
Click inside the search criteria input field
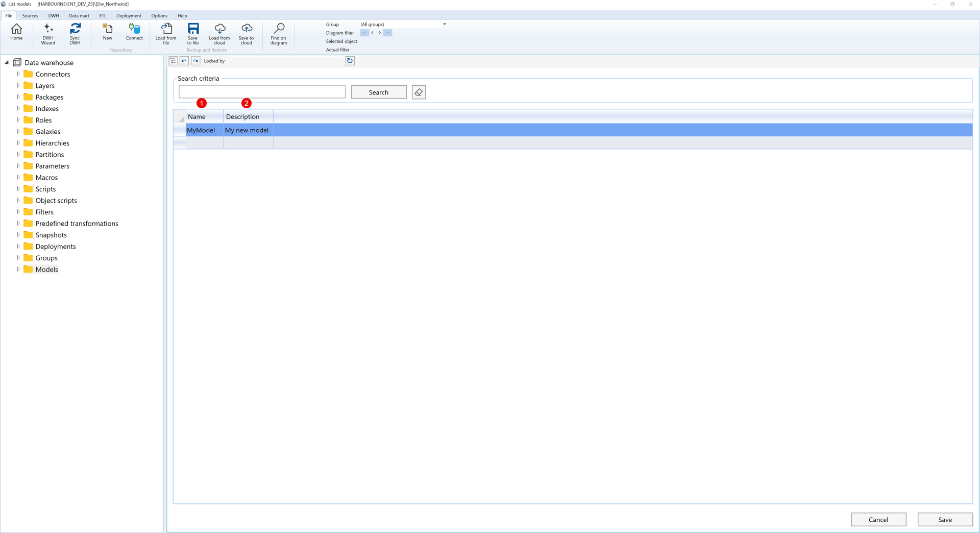pos(262,91)
